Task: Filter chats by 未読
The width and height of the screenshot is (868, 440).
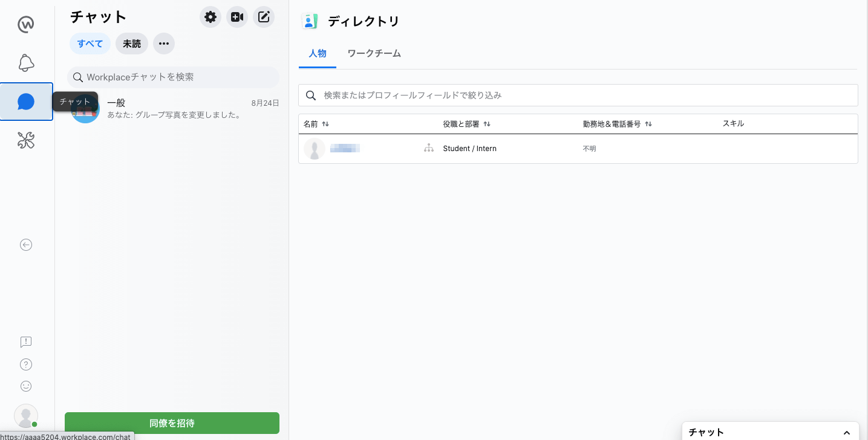Action: (x=132, y=44)
